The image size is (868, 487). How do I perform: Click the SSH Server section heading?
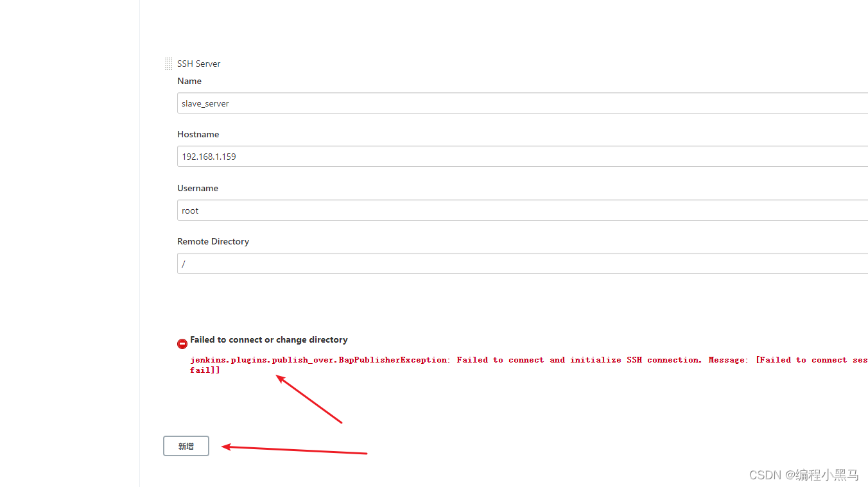[x=199, y=64]
